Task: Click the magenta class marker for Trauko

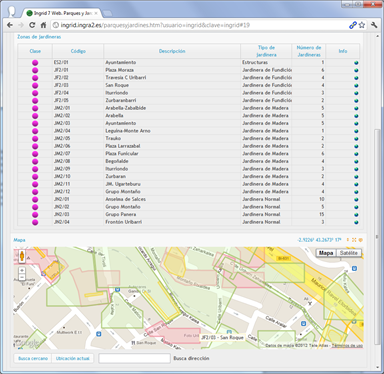Action: coord(35,139)
